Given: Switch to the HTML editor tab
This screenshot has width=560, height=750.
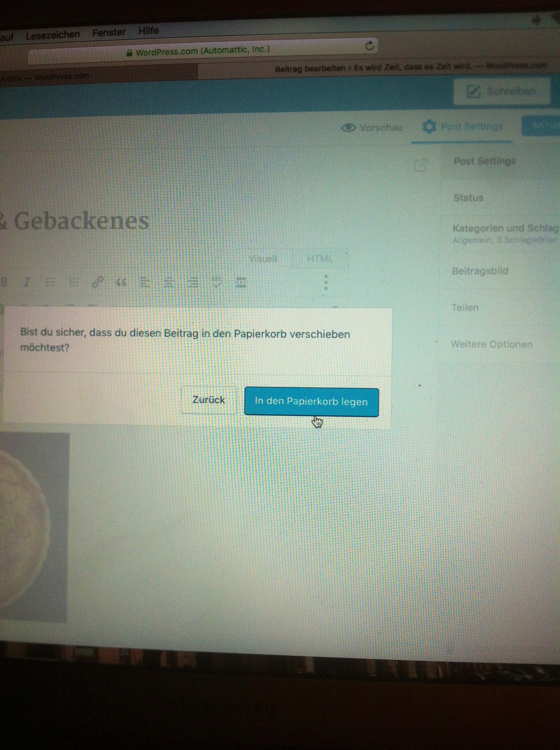Looking at the screenshot, I should point(320,259).
